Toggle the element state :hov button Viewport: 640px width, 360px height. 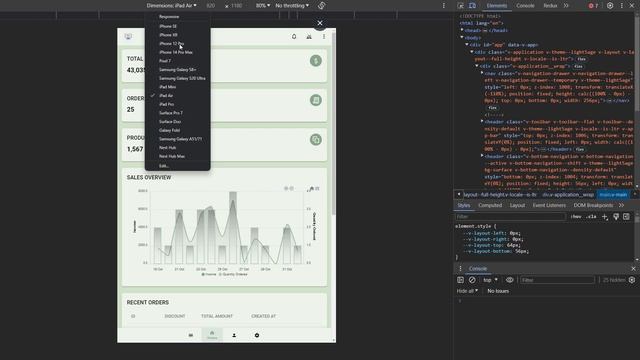pos(576,217)
